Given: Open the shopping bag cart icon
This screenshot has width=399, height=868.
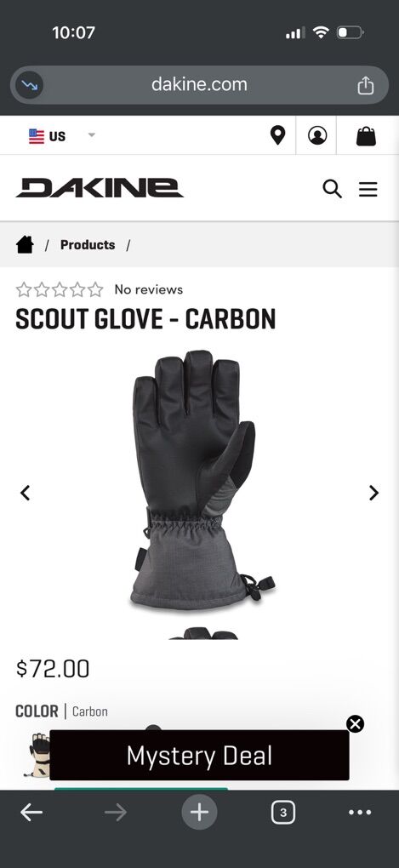Looking at the screenshot, I should click(x=366, y=135).
